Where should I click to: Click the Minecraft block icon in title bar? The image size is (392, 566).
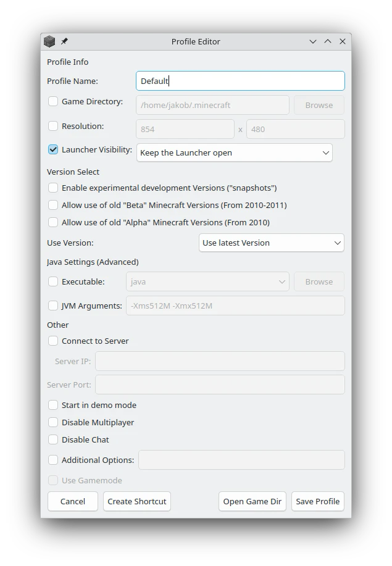[49, 41]
